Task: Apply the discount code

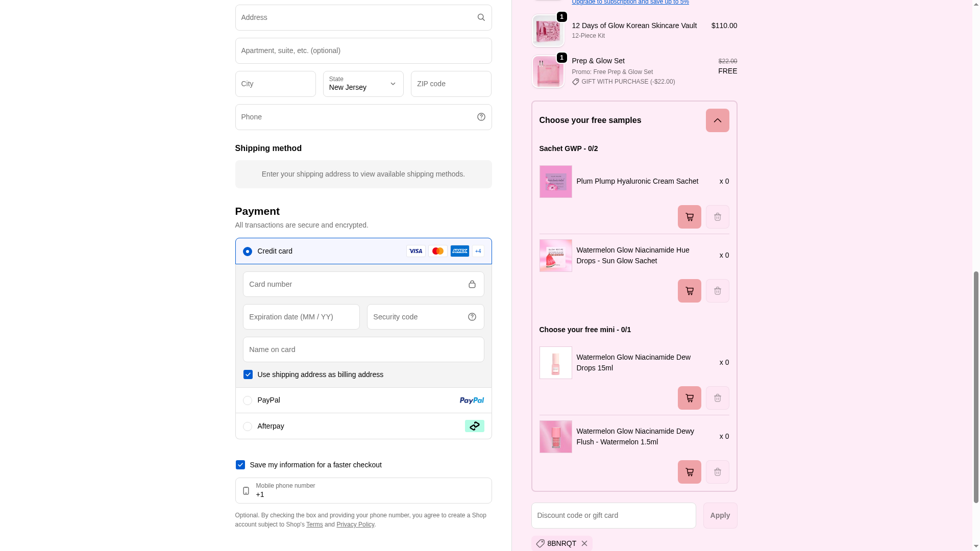Action: click(720, 515)
